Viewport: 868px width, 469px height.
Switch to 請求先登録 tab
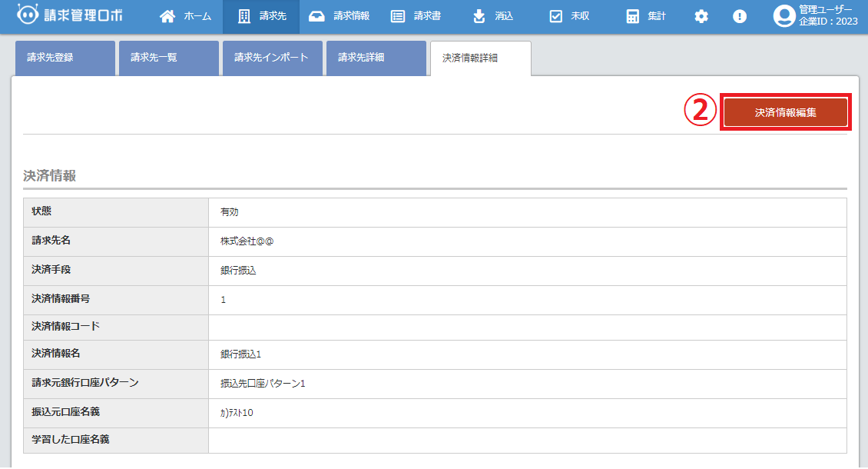pyautogui.click(x=65, y=58)
